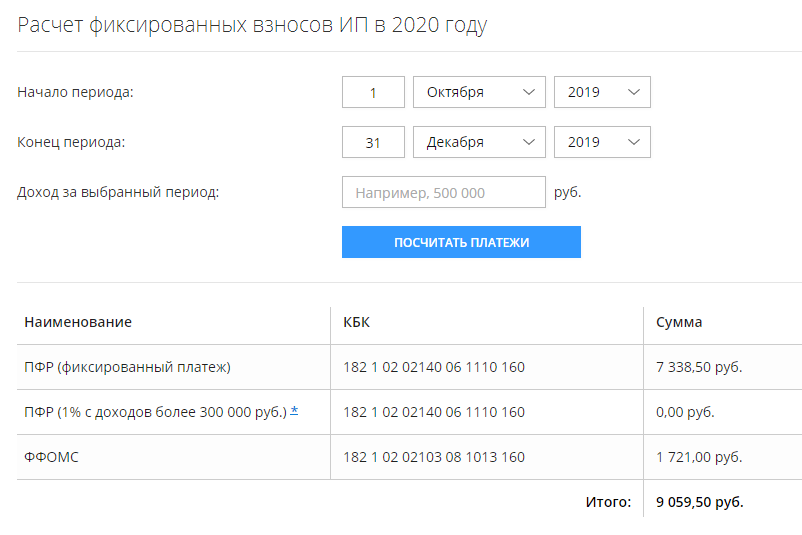Expand the end month dropdown showing Декабря
The height and width of the screenshot is (535, 802).
[479, 142]
